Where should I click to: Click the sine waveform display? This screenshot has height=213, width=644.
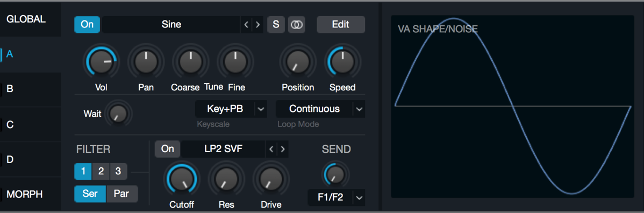[x=513, y=106]
